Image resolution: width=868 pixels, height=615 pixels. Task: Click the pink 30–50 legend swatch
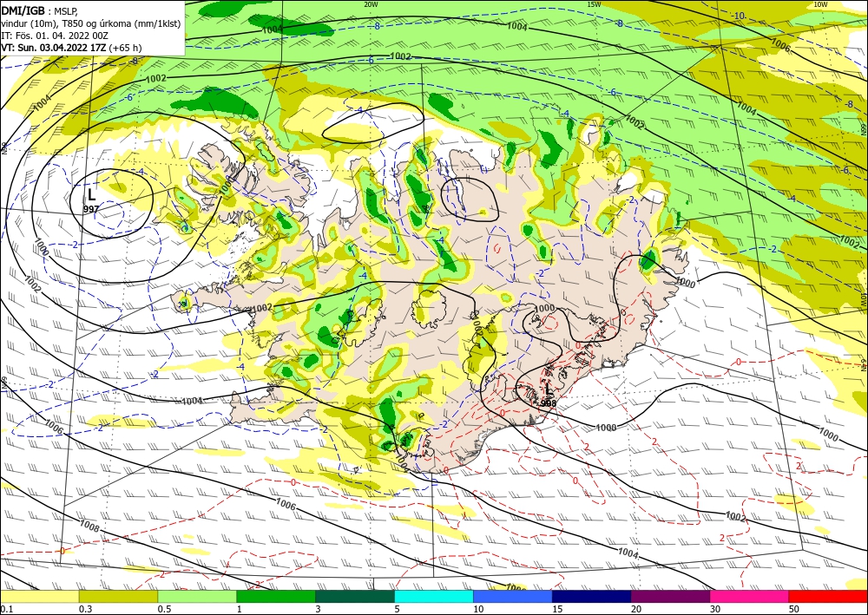click(x=750, y=596)
